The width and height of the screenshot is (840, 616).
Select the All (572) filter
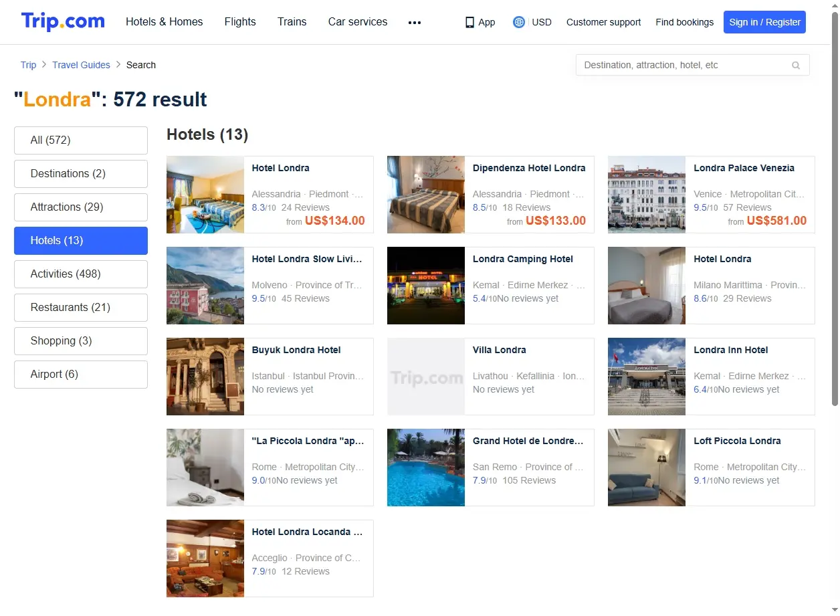coord(81,140)
